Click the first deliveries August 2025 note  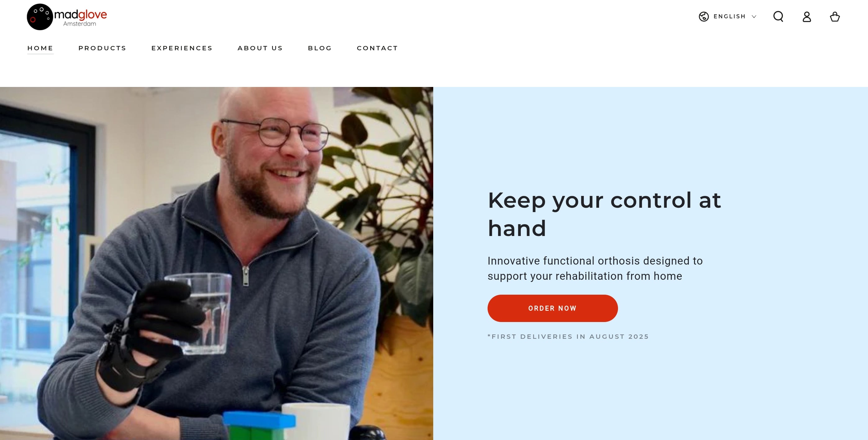[x=568, y=337]
